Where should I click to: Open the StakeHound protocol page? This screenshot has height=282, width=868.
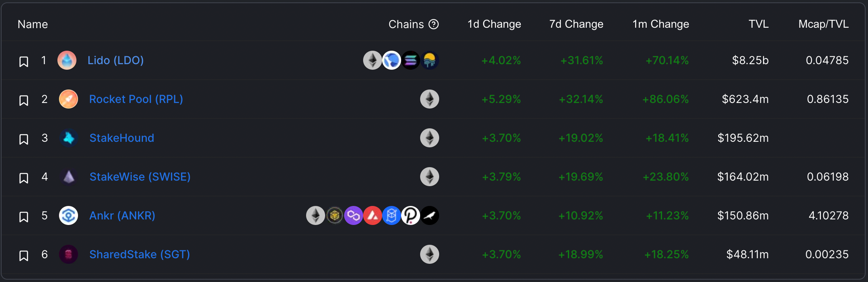point(122,138)
